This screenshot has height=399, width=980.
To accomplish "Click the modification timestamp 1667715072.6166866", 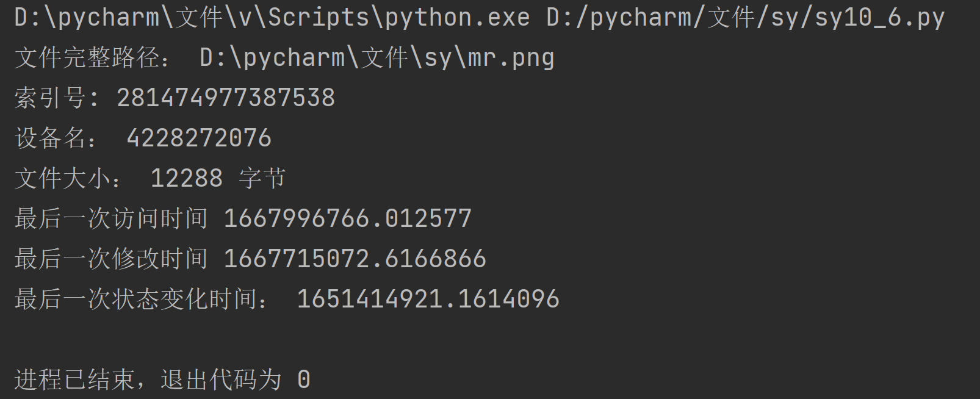I will click(x=355, y=259).
